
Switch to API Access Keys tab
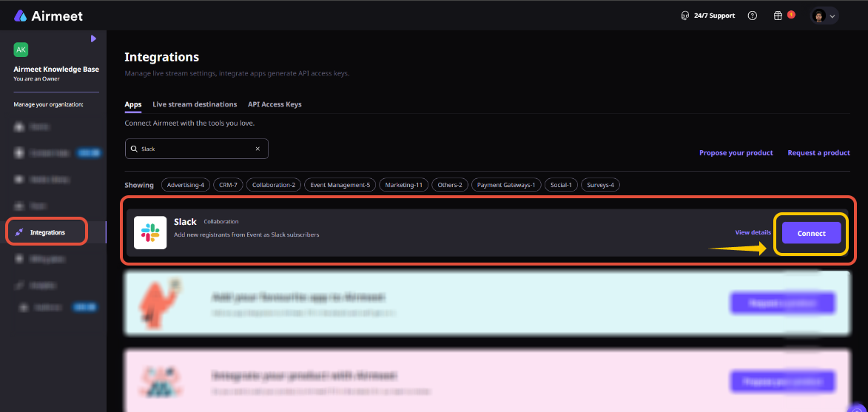[x=275, y=104]
